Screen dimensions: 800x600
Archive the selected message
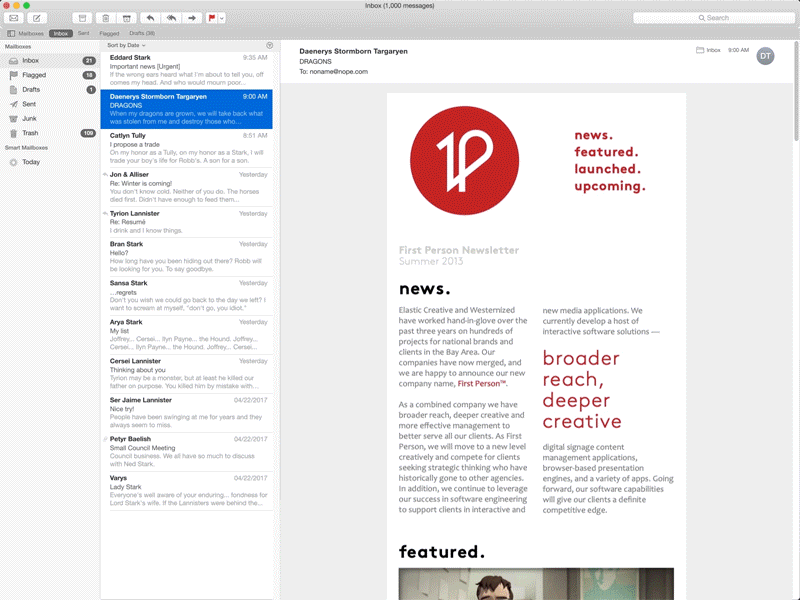click(x=82, y=18)
